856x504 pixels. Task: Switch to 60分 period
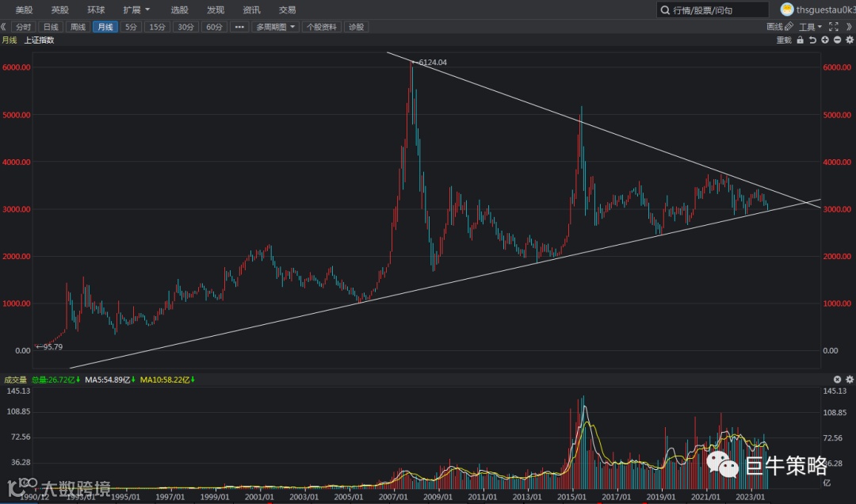point(214,27)
